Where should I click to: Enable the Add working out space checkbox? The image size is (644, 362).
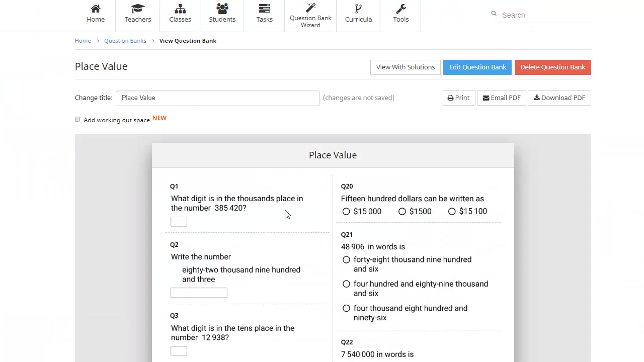[x=77, y=119]
